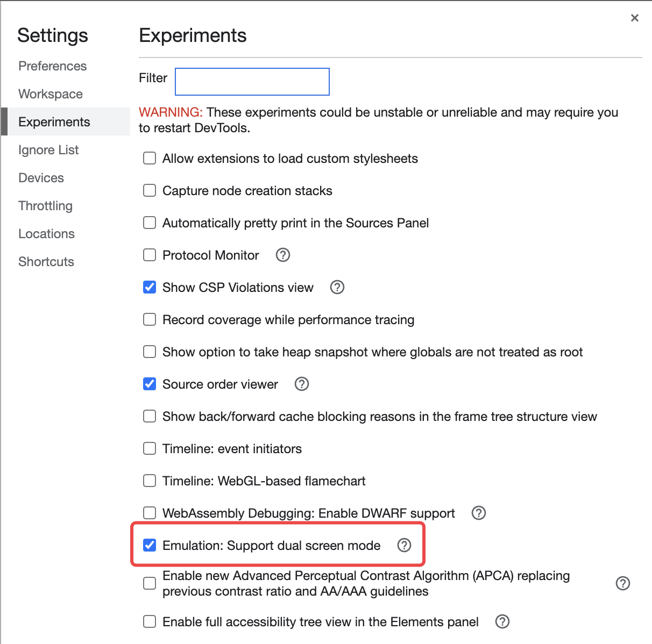Screen dimensions: 652x644
Task: Open the Preferences settings tab
Action: pyautogui.click(x=53, y=66)
